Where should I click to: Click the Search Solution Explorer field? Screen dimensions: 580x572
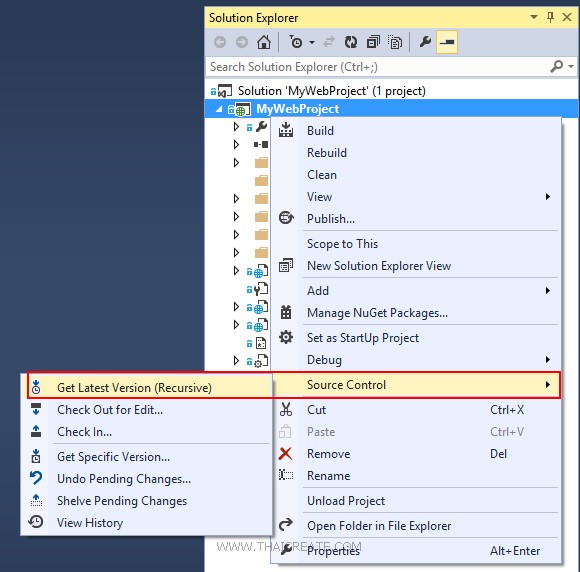[x=377, y=67]
